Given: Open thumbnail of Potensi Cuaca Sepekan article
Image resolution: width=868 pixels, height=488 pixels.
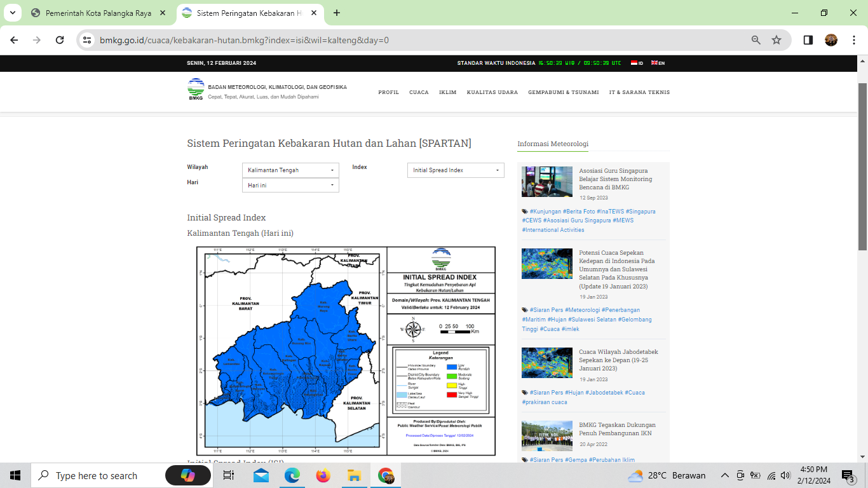Looking at the screenshot, I should pos(547,264).
